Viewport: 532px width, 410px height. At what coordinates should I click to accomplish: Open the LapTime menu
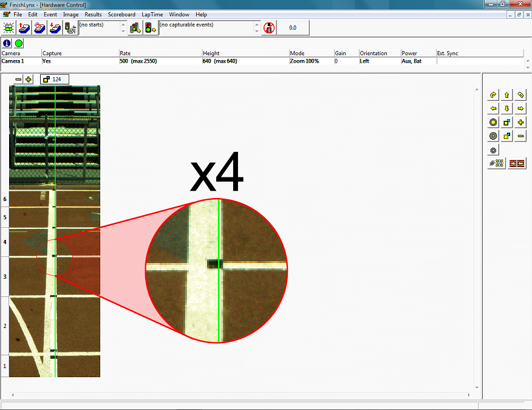point(151,14)
